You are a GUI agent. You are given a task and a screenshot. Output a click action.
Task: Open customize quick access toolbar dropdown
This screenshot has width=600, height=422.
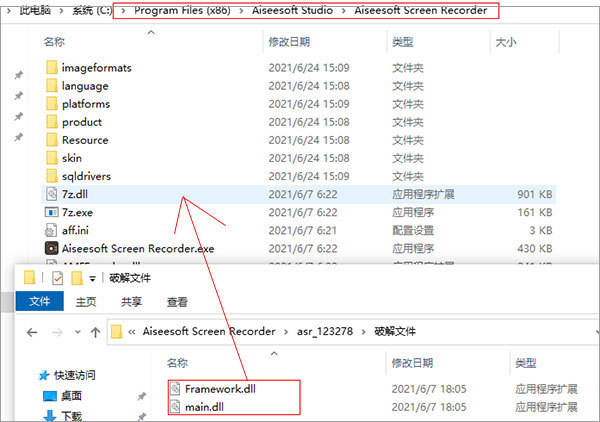tap(93, 279)
